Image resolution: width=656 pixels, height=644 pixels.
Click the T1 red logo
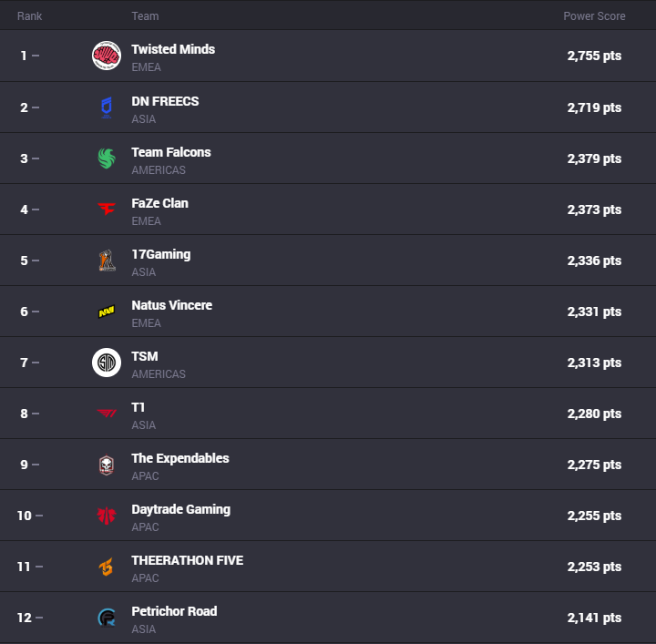(107, 414)
